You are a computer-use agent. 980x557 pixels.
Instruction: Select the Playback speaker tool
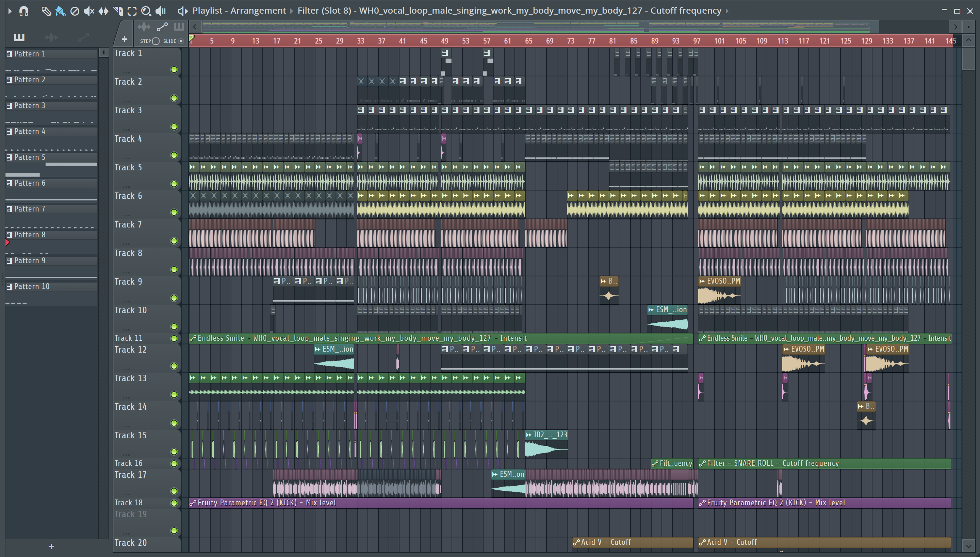161,11
